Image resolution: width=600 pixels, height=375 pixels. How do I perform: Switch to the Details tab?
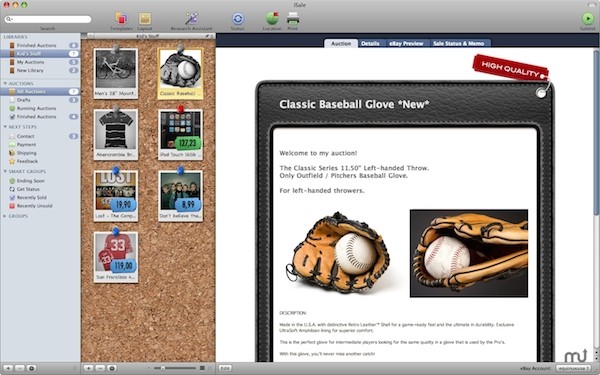(370, 44)
